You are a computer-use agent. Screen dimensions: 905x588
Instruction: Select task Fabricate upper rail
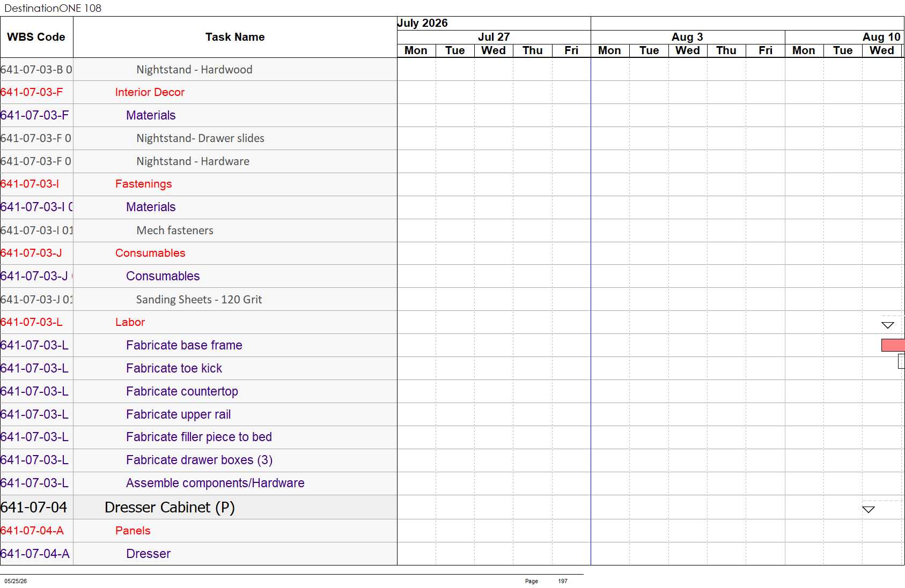coord(178,414)
